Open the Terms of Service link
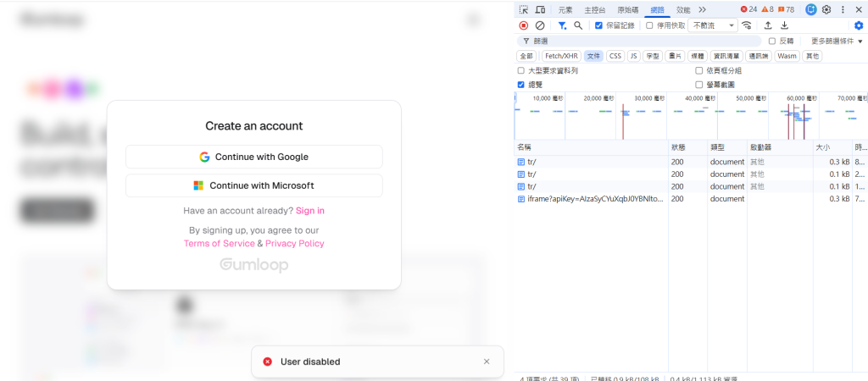Image resolution: width=868 pixels, height=381 pixels. coord(220,243)
